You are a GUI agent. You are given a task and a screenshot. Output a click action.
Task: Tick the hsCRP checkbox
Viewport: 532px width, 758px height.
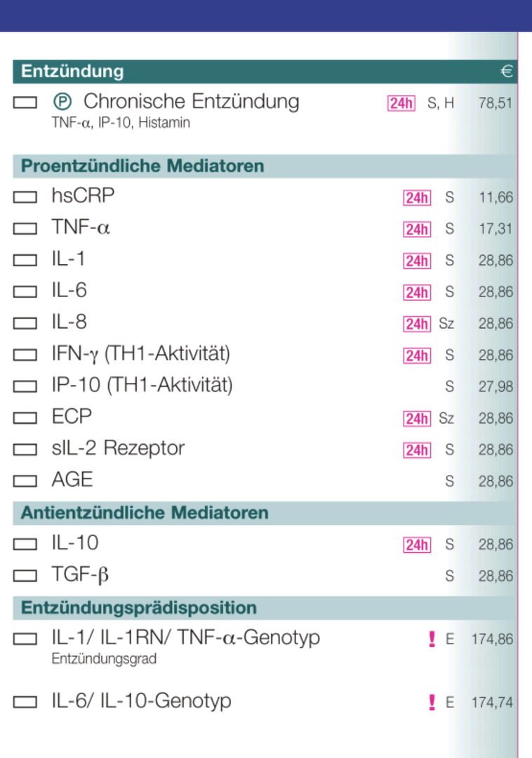click(x=25, y=198)
